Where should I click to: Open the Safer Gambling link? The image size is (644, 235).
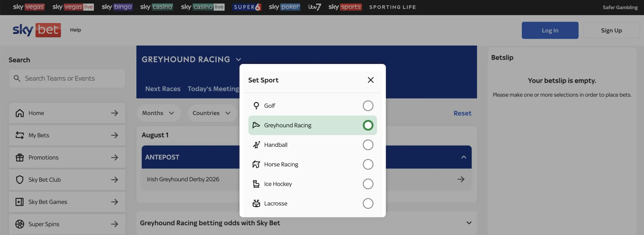pyautogui.click(x=620, y=7)
